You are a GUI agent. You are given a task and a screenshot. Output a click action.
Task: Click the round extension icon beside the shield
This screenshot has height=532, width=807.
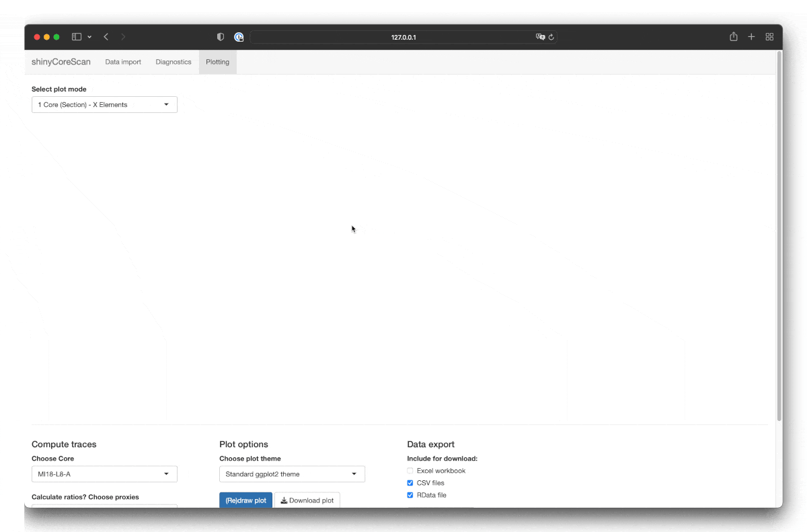(239, 37)
